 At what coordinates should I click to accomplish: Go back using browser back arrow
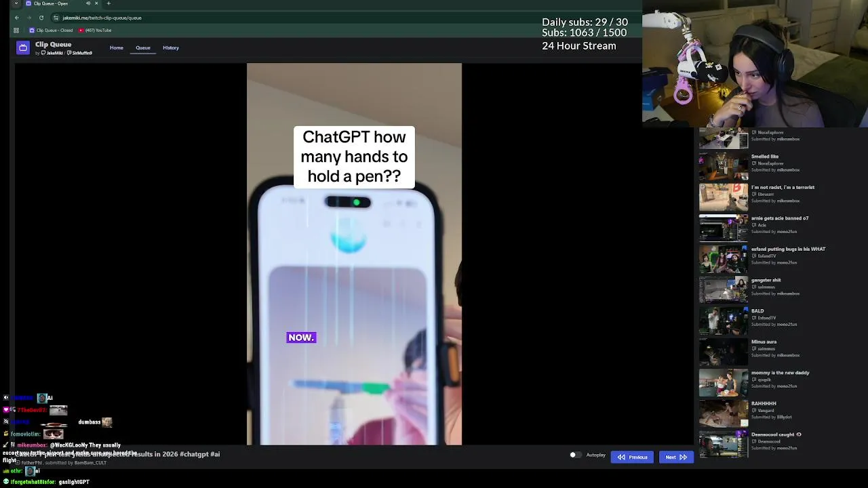(17, 18)
